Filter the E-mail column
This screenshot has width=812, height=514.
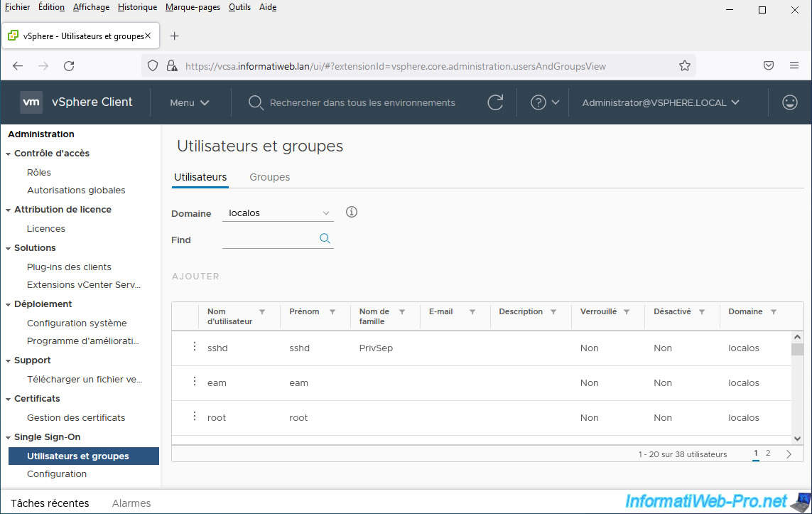[x=472, y=312]
